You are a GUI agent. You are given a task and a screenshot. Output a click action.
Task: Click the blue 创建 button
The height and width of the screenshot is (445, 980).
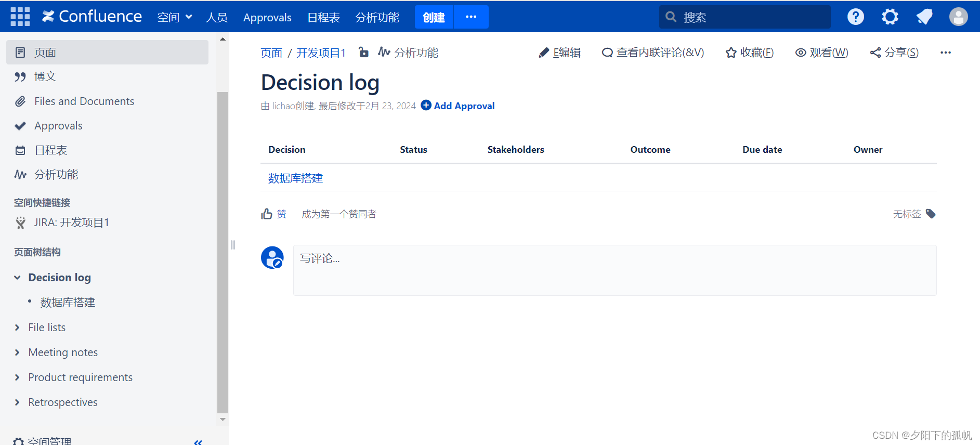[x=434, y=17]
